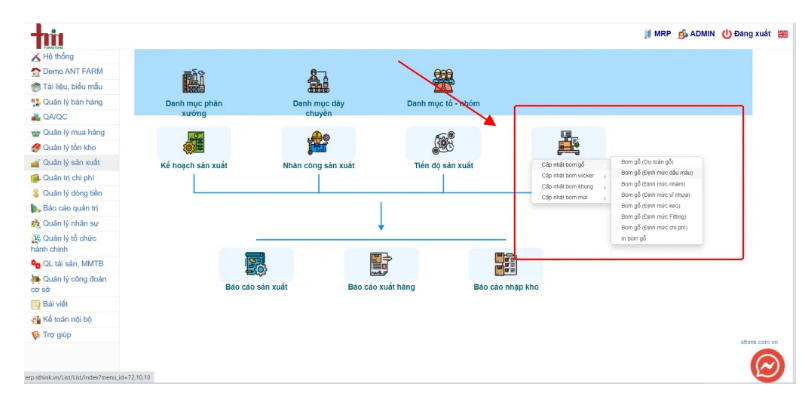802x396 pixels.
Task: Click the Báo cáo nhập kho label
Action: pyautogui.click(x=506, y=288)
